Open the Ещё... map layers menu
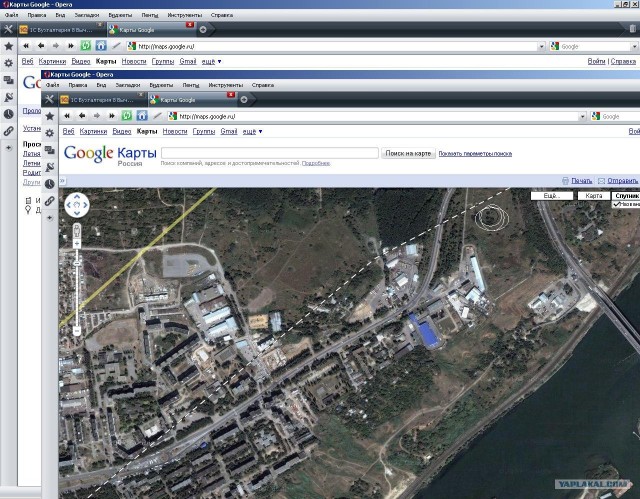Viewport: 640px width, 499px height. click(x=552, y=196)
